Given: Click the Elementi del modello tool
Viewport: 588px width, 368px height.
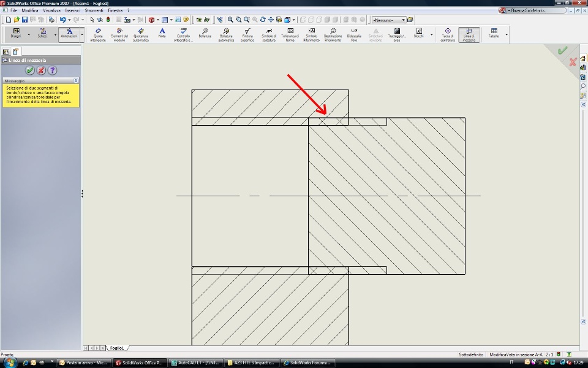Looking at the screenshot, I should click(119, 34).
